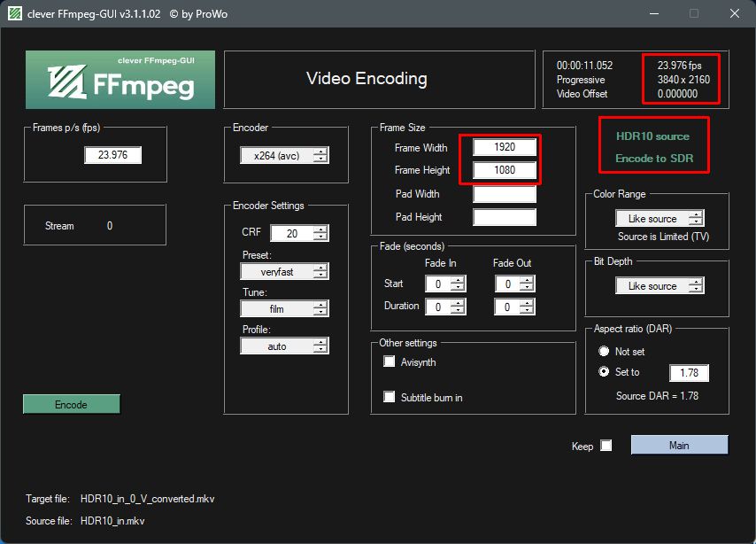
Task: Close the clever FFmpeg-GUI window
Action: pos(734,13)
